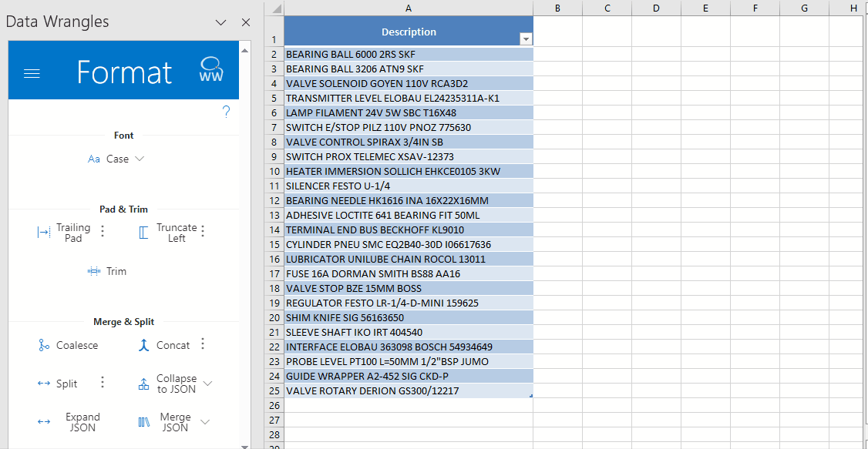Close the Data Wrangles task pane
This screenshot has width=868, height=449.
pyautogui.click(x=247, y=22)
